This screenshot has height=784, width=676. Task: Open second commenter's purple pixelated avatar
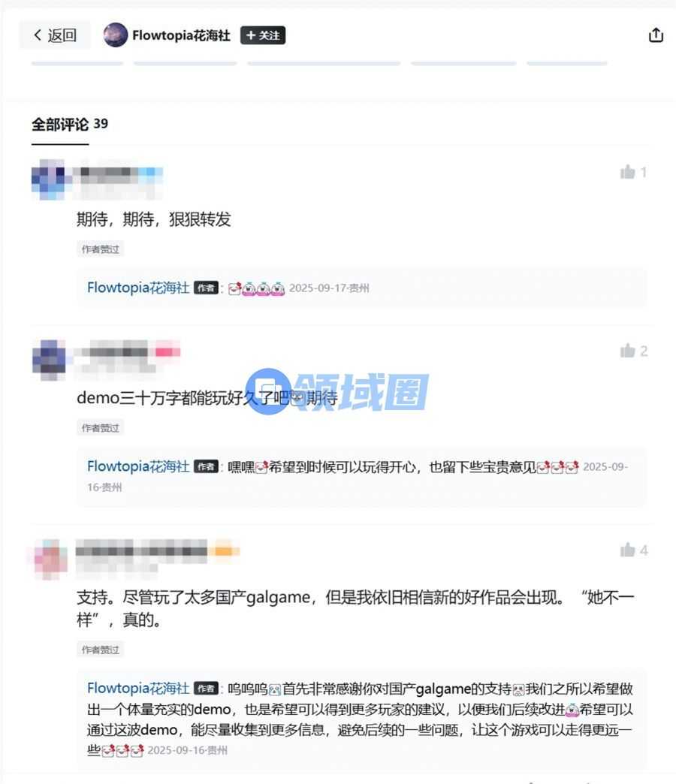pos(49,359)
